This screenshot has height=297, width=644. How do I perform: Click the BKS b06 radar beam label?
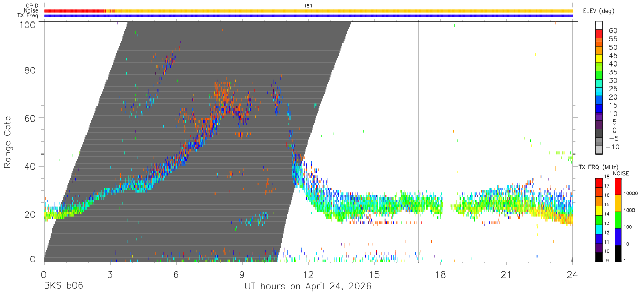click(x=63, y=286)
